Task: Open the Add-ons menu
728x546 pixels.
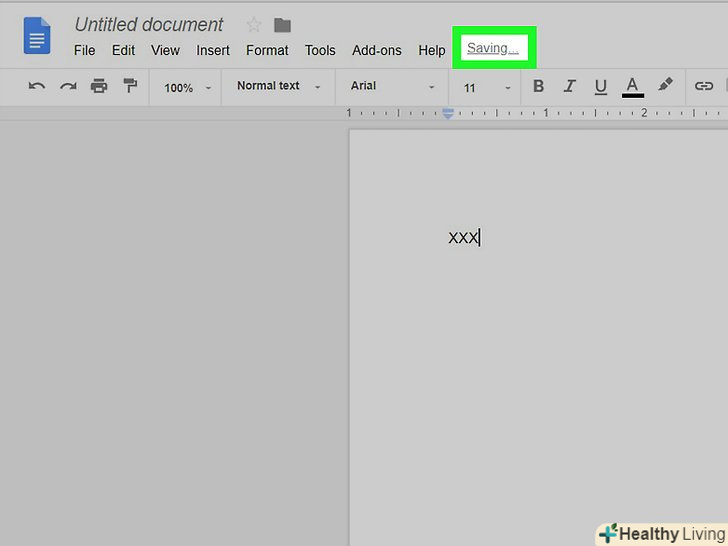Action: click(377, 50)
